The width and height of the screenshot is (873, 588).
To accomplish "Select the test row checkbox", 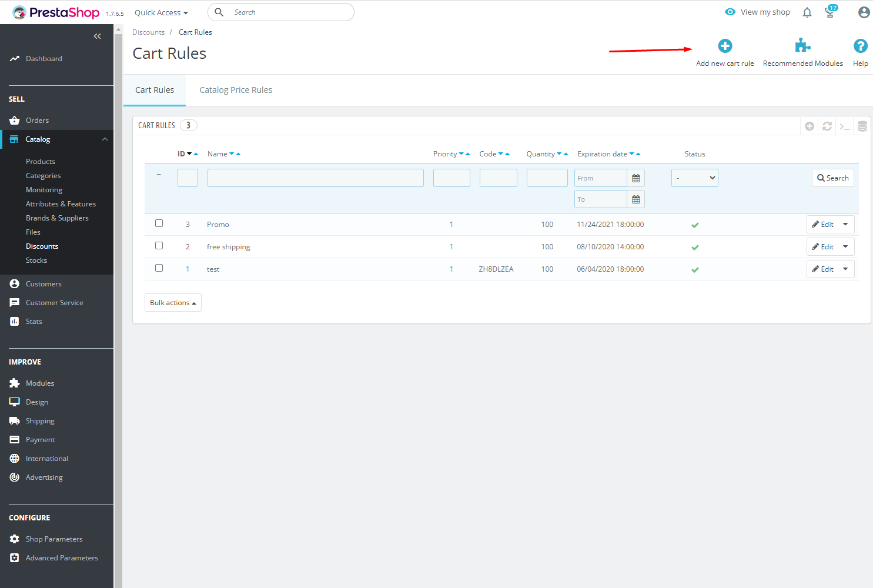I will point(159,268).
